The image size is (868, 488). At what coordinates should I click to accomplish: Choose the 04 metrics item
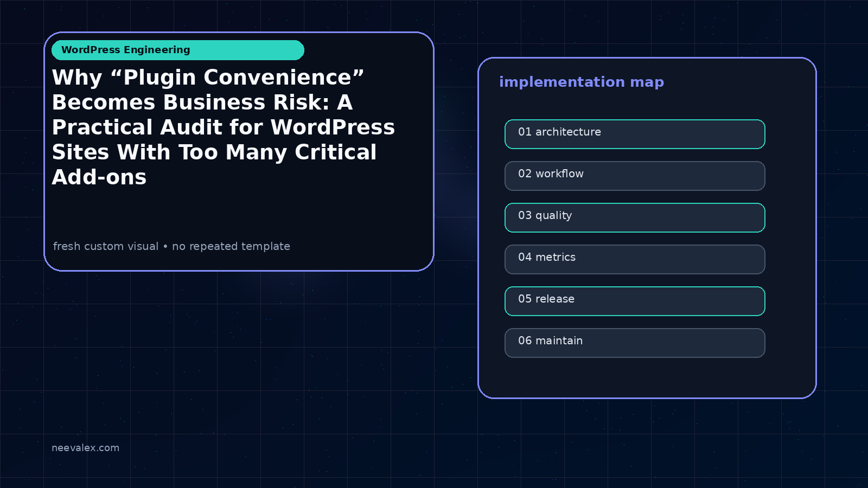(635, 259)
